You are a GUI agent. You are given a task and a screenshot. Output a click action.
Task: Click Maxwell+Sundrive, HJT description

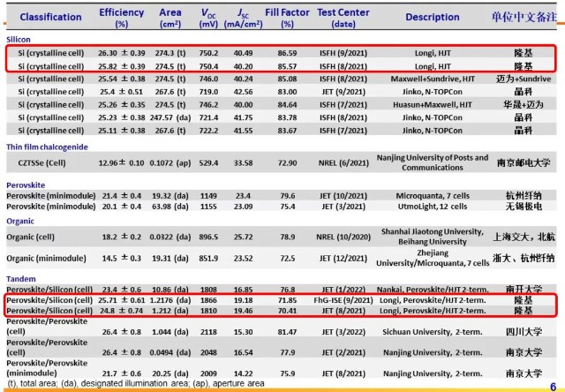pyautogui.click(x=433, y=79)
